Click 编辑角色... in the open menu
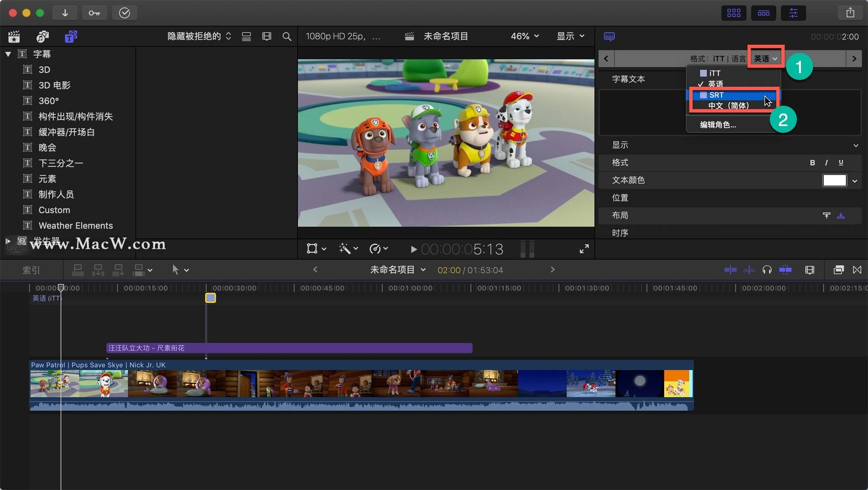868x490 pixels. (x=718, y=125)
